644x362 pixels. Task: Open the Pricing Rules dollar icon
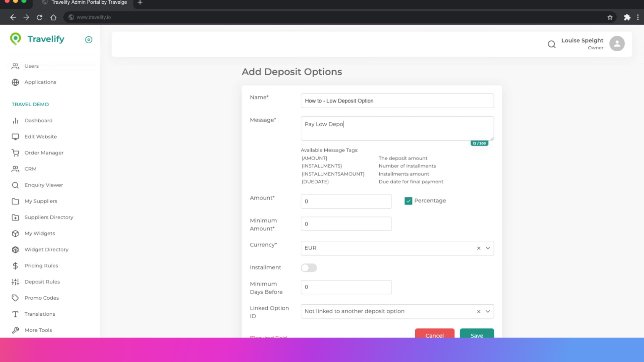tap(15, 265)
